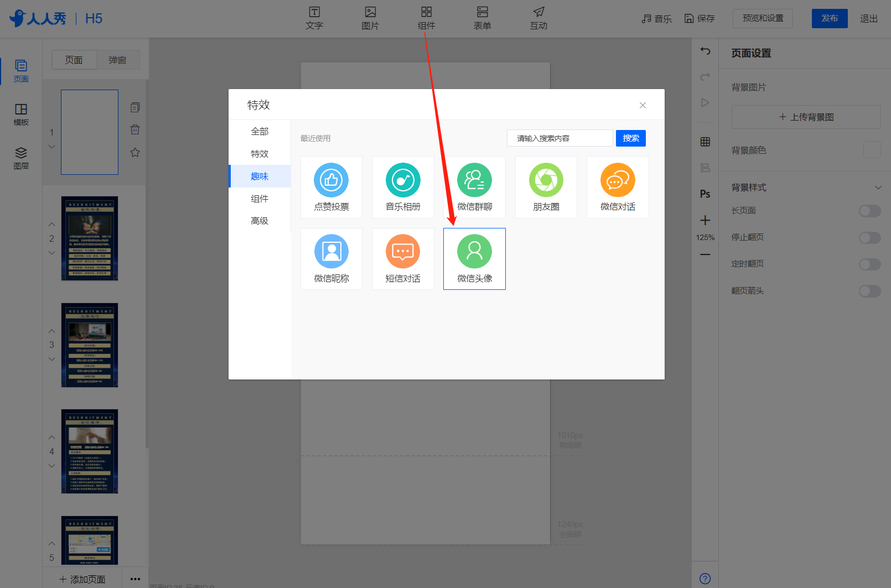The height and width of the screenshot is (588, 891).
Task: Click 上传背景图 button
Action: tap(806, 117)
